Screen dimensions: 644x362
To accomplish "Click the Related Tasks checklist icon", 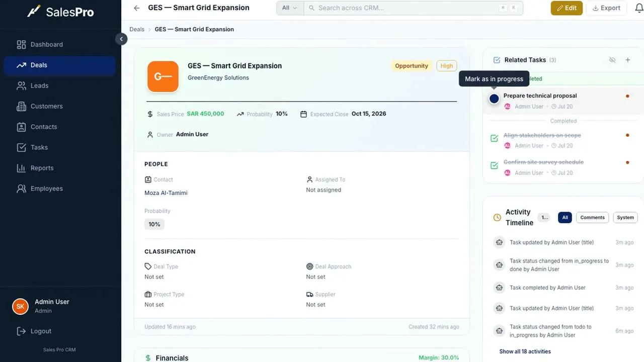I will [497, 60].
